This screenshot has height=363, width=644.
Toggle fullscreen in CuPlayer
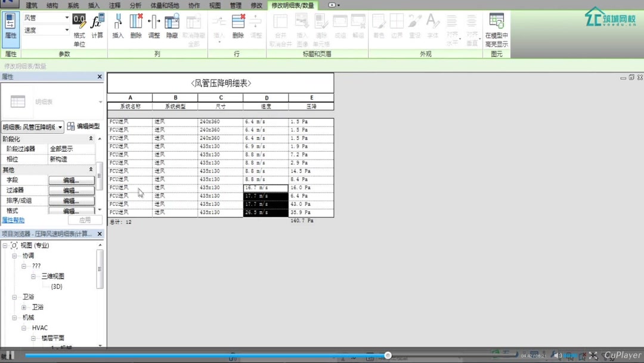pos(593,355)
